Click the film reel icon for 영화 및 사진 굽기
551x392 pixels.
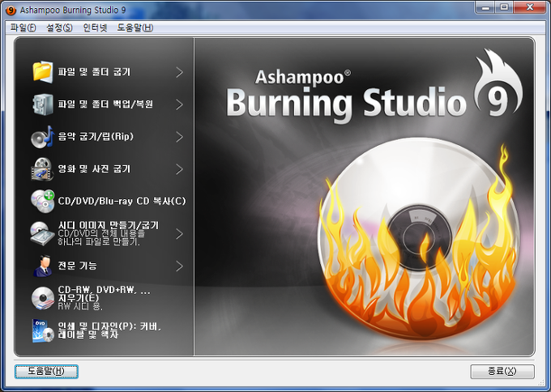click(x=42, y=169)
